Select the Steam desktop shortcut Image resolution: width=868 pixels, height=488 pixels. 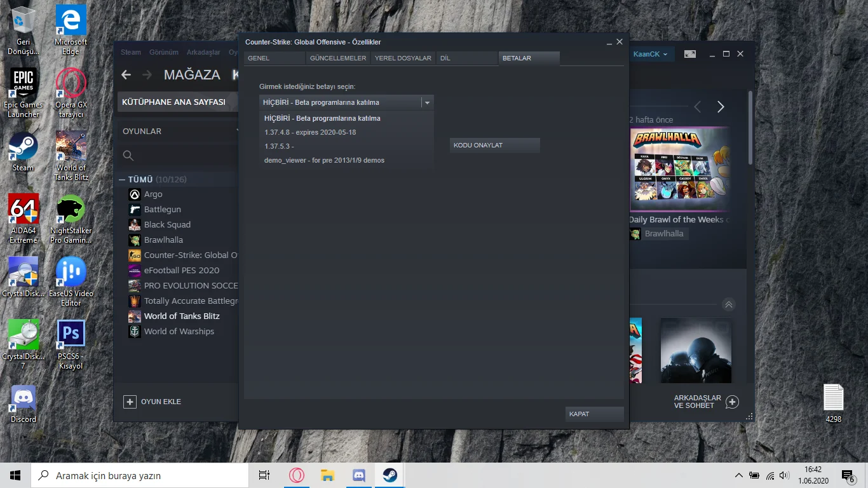tap(24, 152)
